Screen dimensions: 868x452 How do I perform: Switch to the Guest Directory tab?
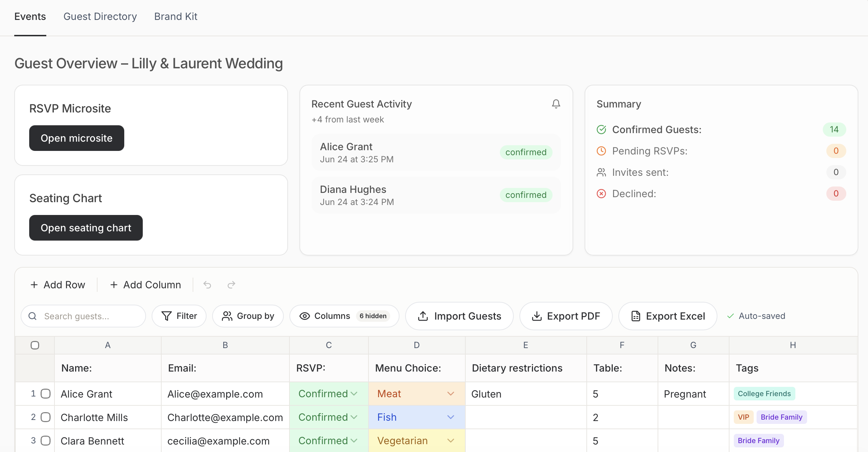click(x=100, y=16)
